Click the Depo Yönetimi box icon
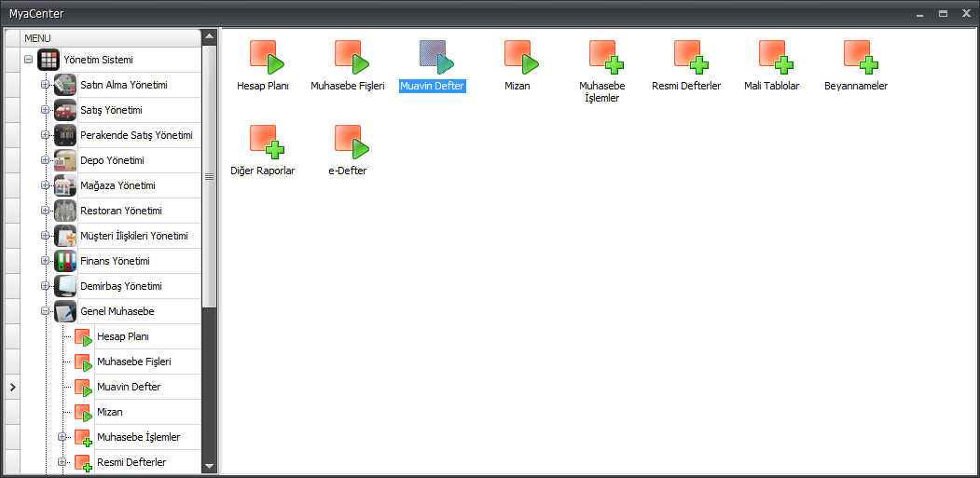This screenshot has width=980, height=478. click(x=65, y=160)
